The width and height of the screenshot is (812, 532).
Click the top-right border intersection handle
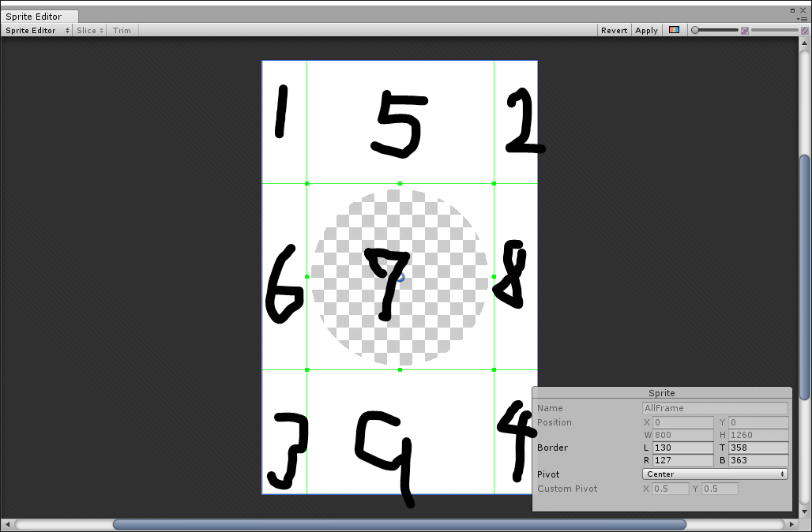tap(494, 183)
